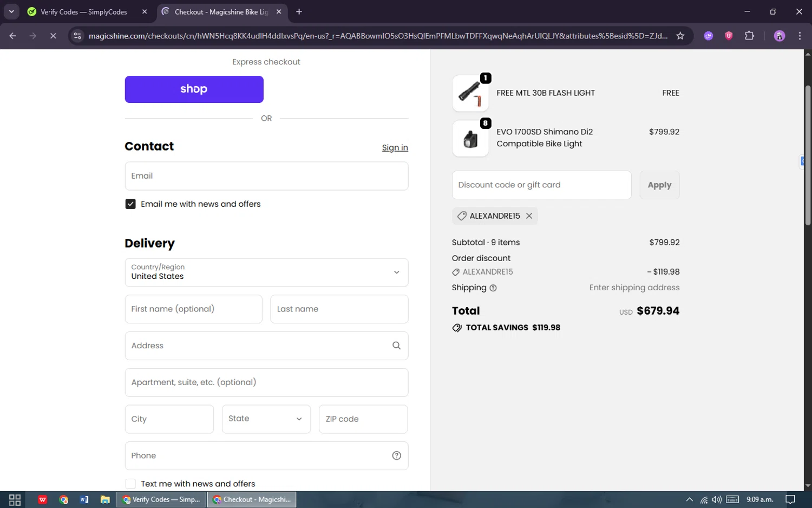Click the Last name field

[x=339, y=309]
